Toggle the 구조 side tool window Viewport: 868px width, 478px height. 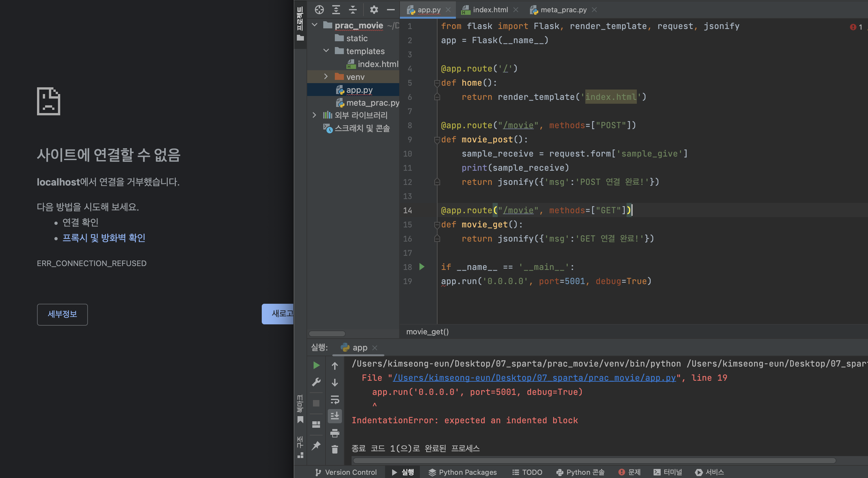[x=300, y=447]
